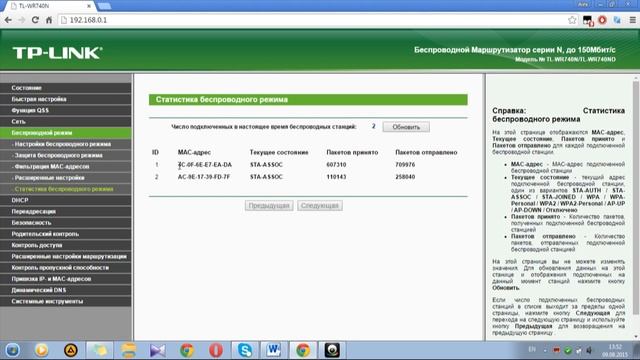The image size is (640, 360).
Task: Click the Следующая button
Action: [x=320, y=206]
